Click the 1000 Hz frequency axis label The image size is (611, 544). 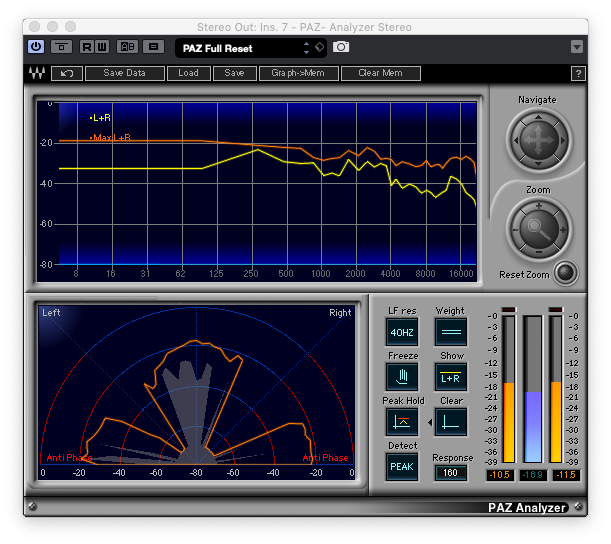(x=320, y=274)
